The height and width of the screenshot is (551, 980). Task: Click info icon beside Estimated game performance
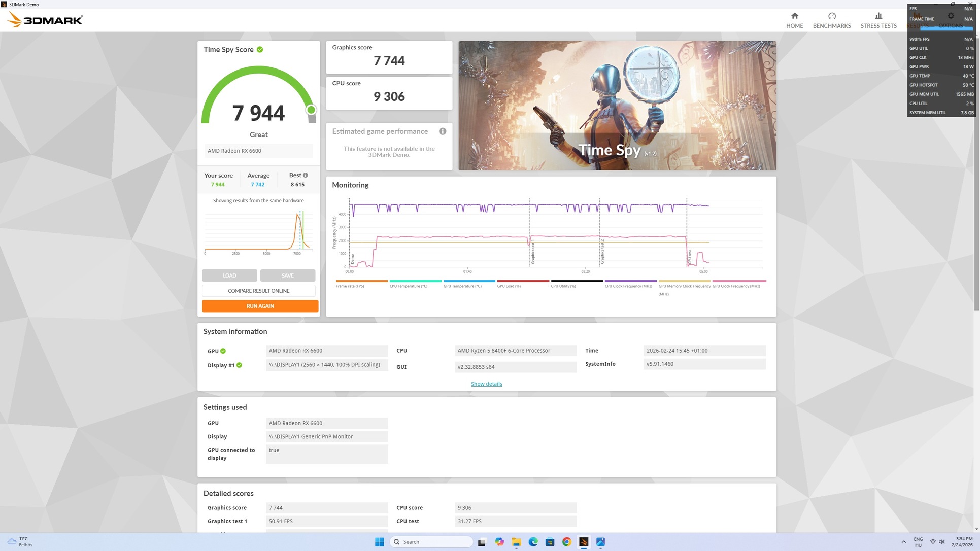pos(443,131)
